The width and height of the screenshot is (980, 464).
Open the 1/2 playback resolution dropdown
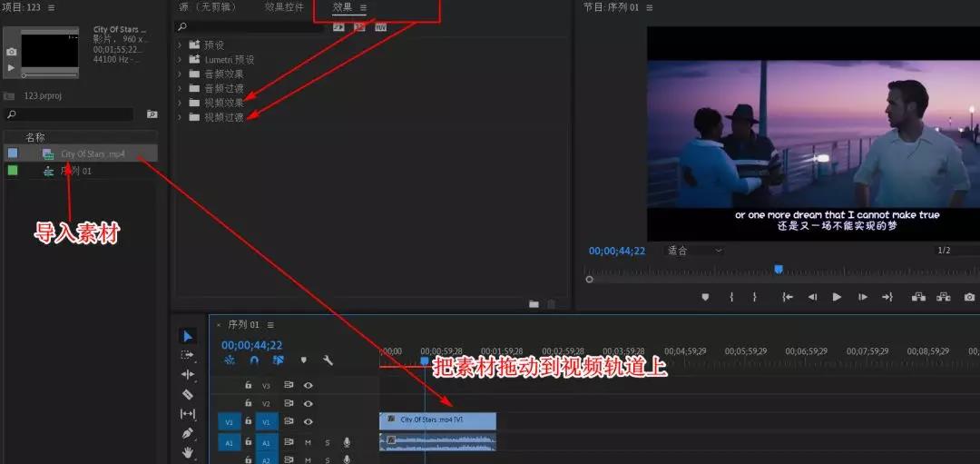(956, 250)
